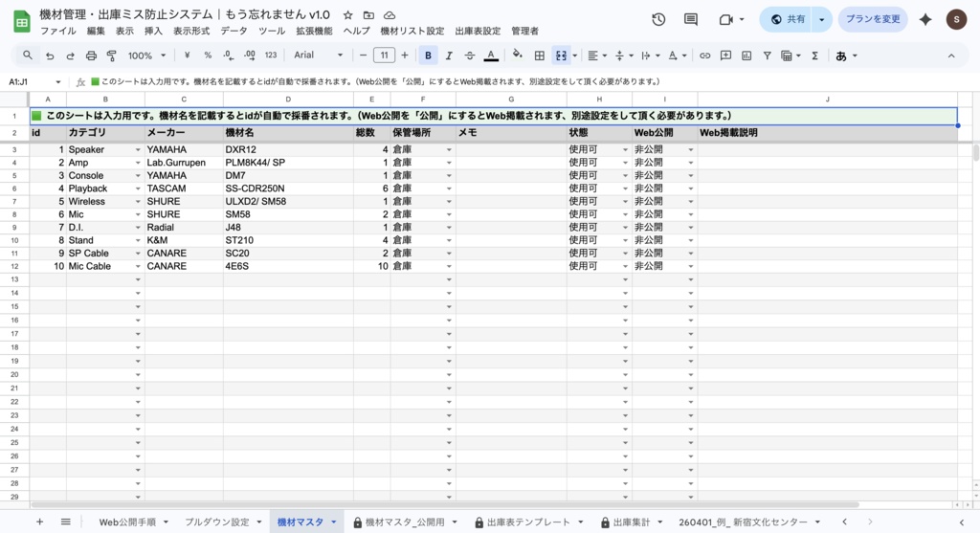This screenshot has width=980, height=533.
Task: Open the Name Box dropdown arrow
Action: click(58, 82)
